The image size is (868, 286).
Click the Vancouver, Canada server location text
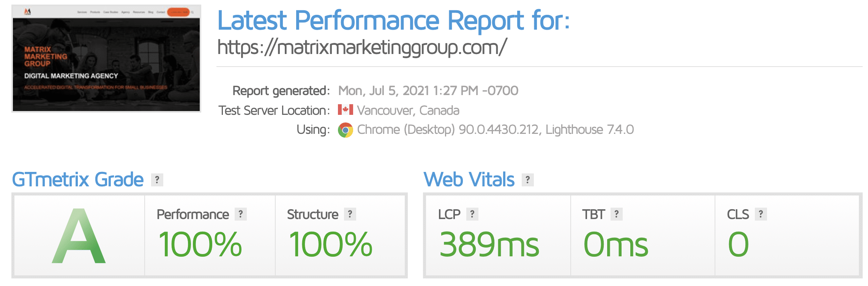pyautogui.click(x=408, y=110)
